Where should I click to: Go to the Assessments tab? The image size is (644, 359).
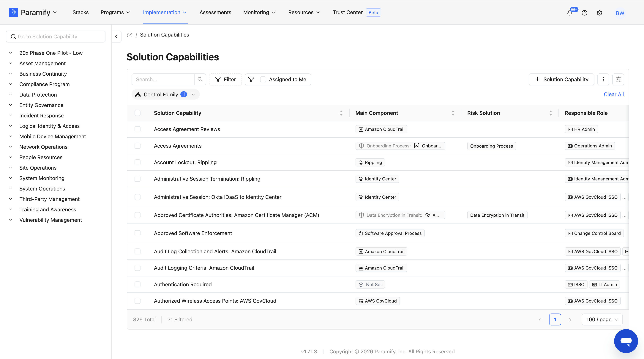[215, 12]
